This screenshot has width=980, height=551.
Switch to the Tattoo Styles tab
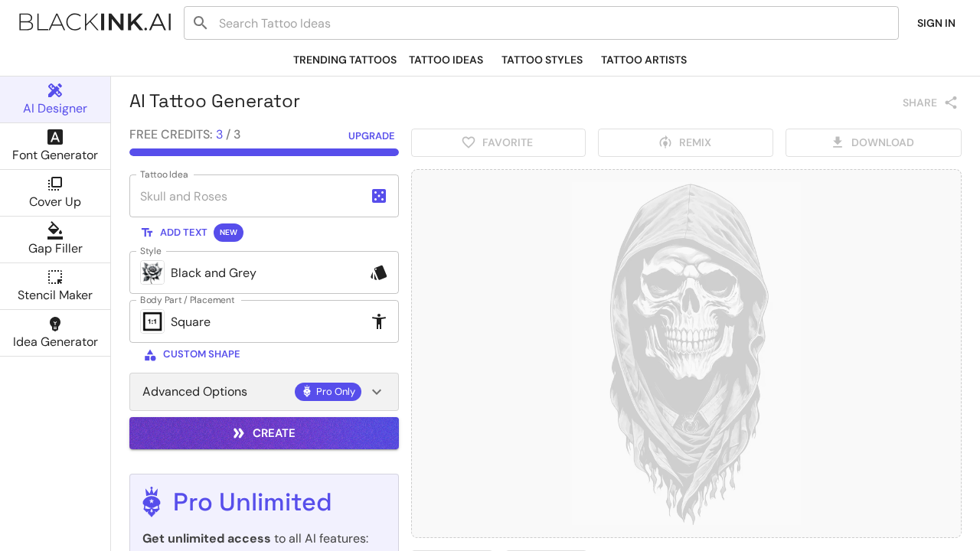pos(541,60)
